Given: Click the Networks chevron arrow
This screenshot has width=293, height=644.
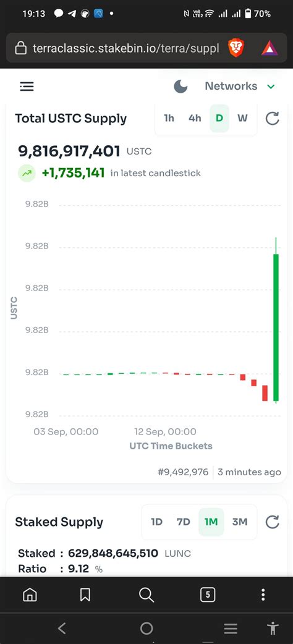Looking at the screenshot, I should click(x=271, y=87).
